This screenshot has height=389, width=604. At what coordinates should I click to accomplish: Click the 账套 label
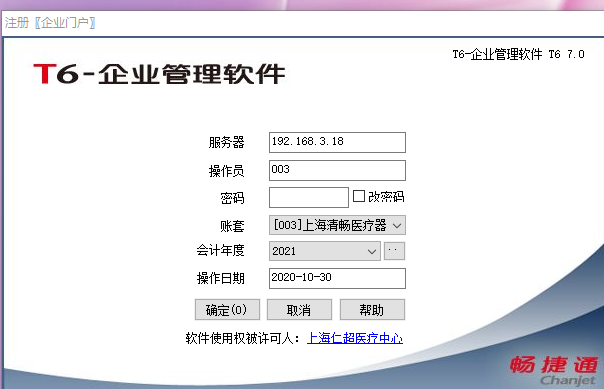click(x=232, y=226)
